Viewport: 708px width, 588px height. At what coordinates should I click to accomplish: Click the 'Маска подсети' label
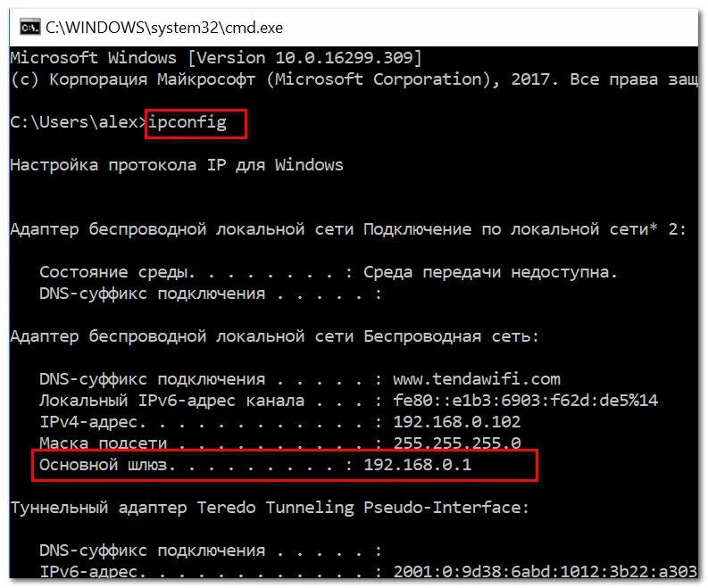coord(104,443)
